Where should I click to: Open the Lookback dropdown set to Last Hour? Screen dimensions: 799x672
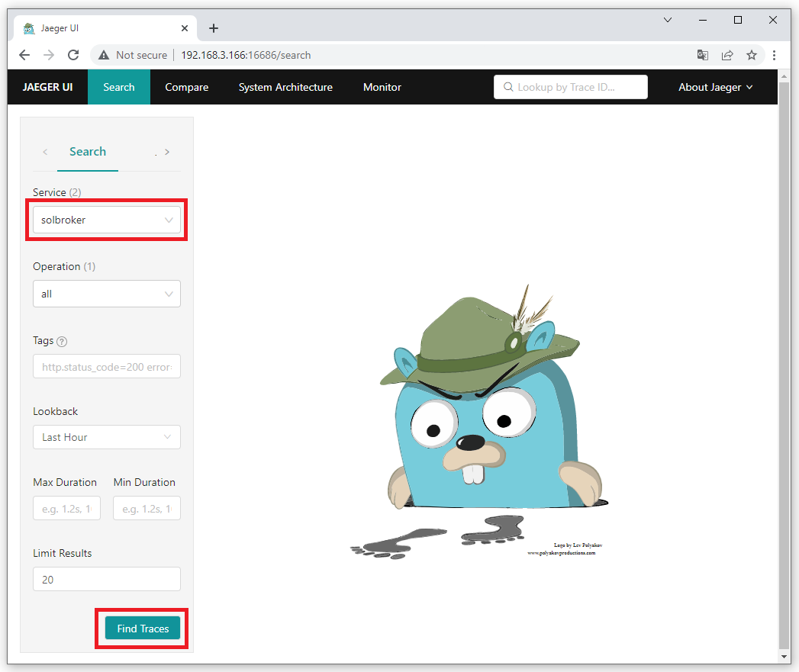pyautogui.click(x=107, y=437)
